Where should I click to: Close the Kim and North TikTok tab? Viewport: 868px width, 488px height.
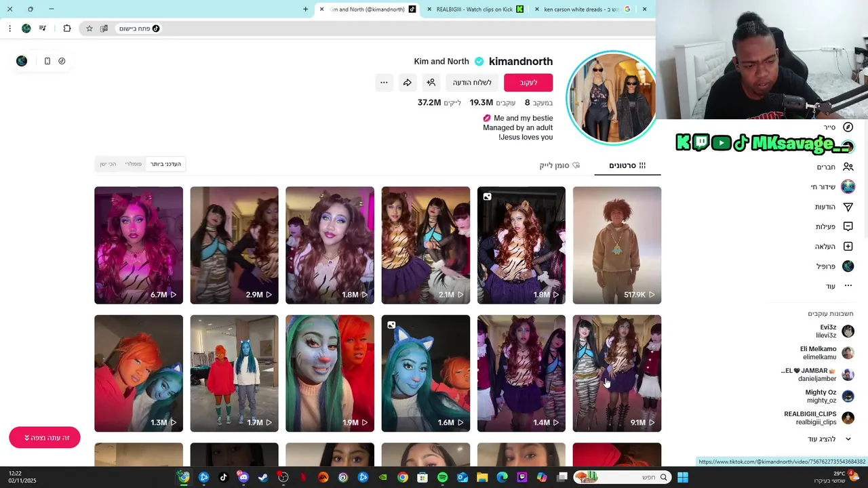[x=321, y=9]
